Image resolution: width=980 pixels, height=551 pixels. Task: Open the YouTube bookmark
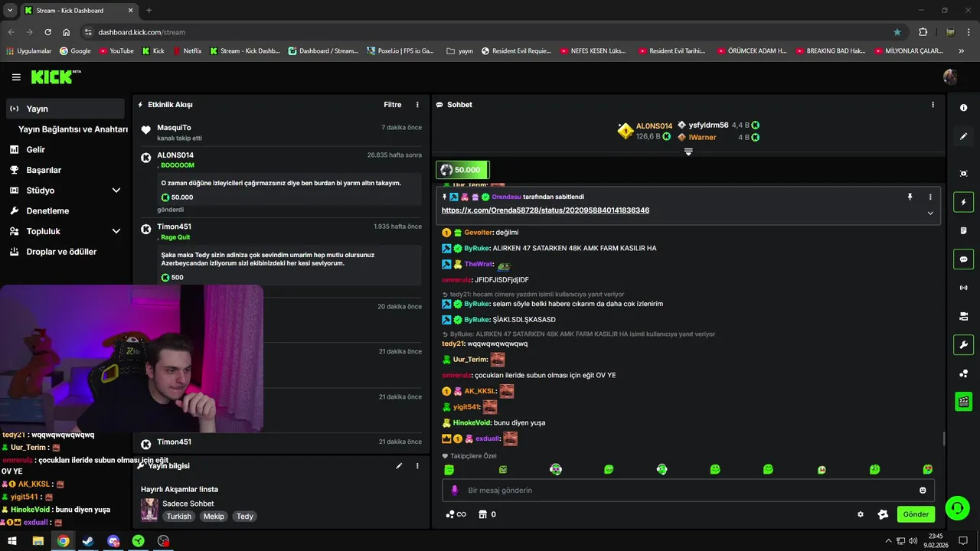pos(116,51)
